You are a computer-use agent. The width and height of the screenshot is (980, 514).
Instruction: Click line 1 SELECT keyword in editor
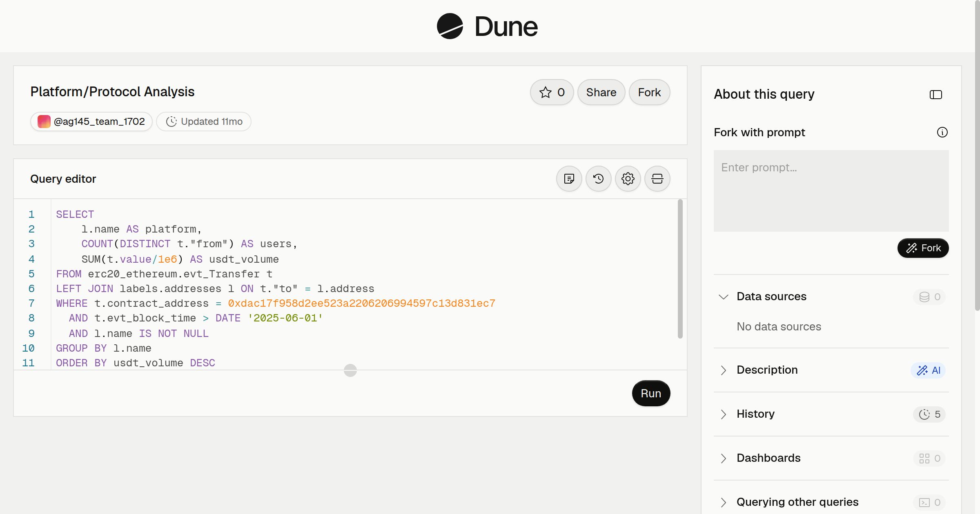(x=75, y=215)
